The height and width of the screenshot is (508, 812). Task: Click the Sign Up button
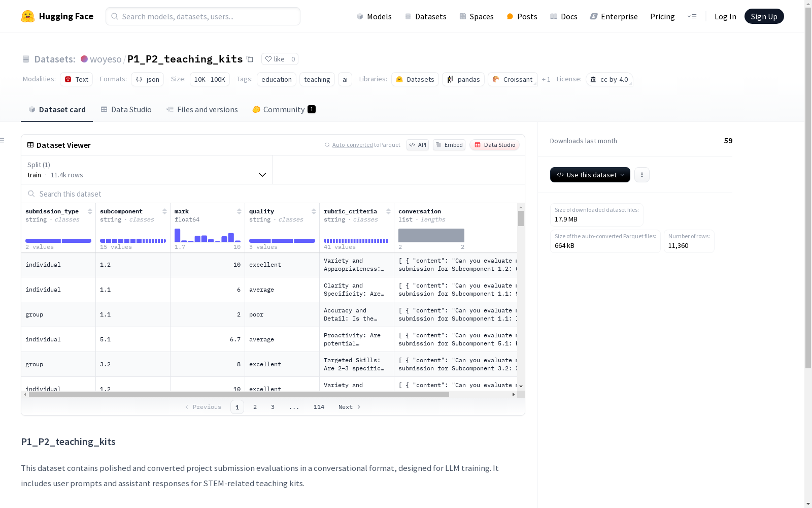764,16
